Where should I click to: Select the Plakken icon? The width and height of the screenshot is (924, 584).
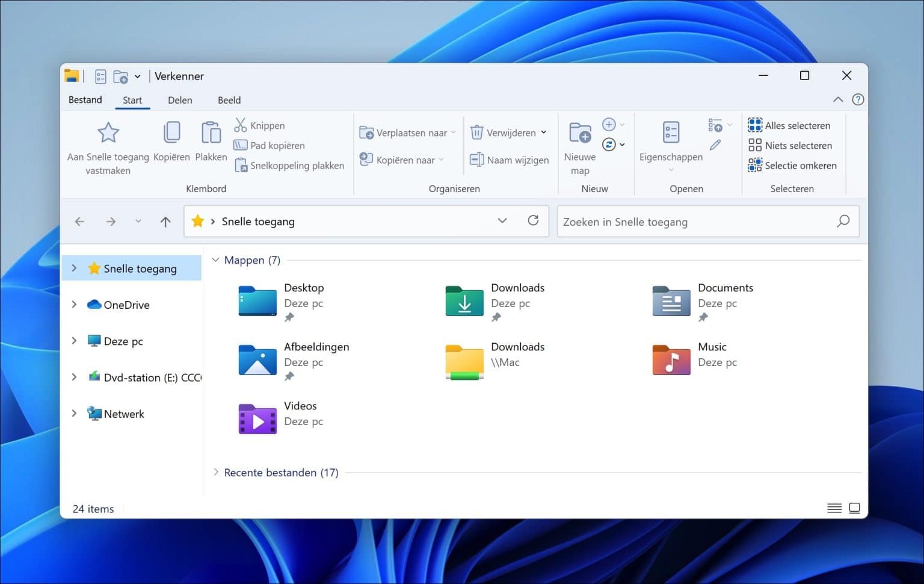pos(211,132)
